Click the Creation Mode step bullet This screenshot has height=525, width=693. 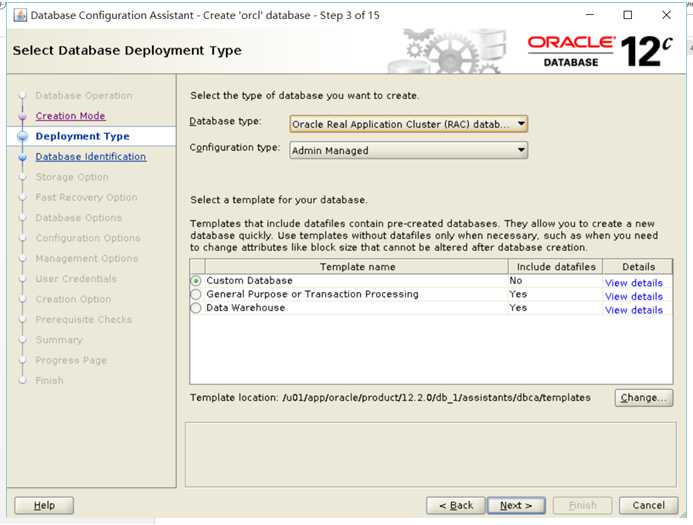(x=23, y=116)
